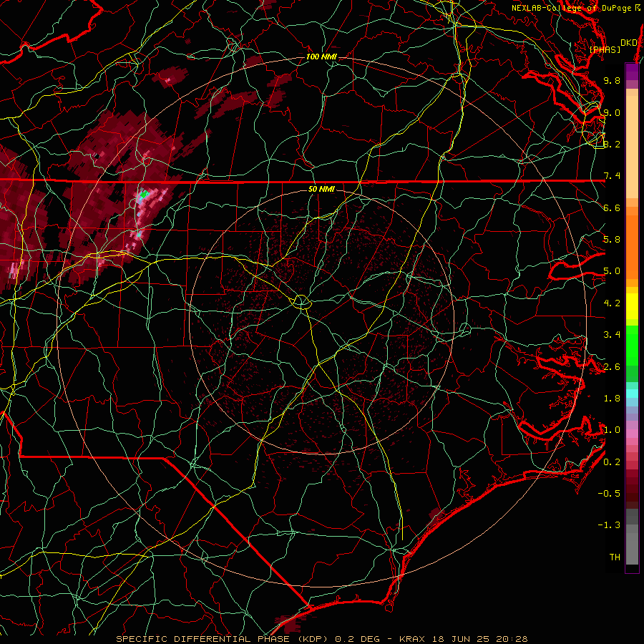Screen dimensions: 644x644
Task: Click the 0.2 value on the color scale
Action: click(x=612, y=462)
